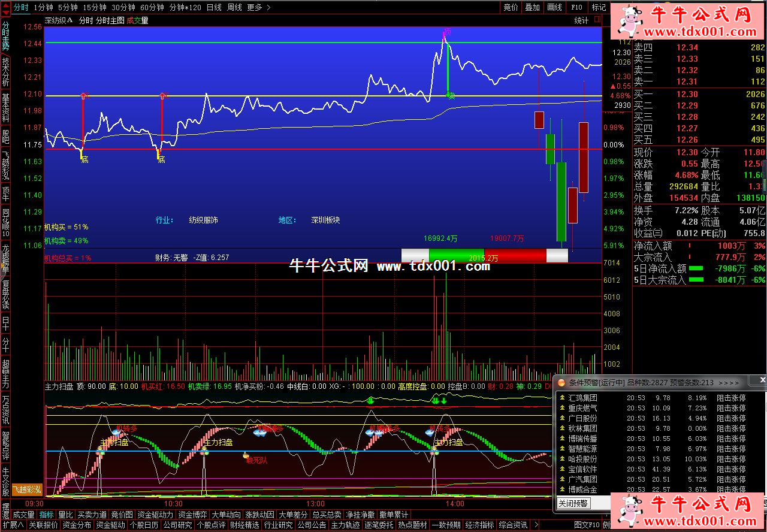The height and width of the screenshot is (532, 767).
Task: Click the up-arrow icon beside 秋林集团
Action: pyautogui.click(x=561, y=428)
